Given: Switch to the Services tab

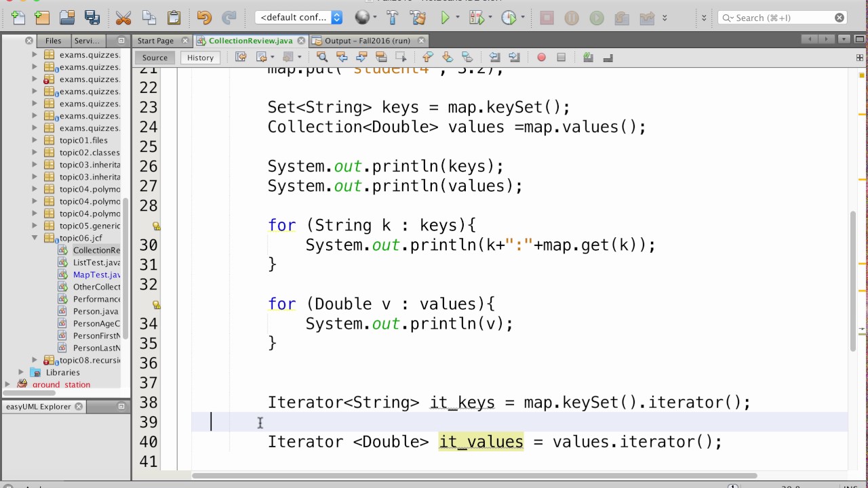Looking at the screenshot, I should coord(87,41).
